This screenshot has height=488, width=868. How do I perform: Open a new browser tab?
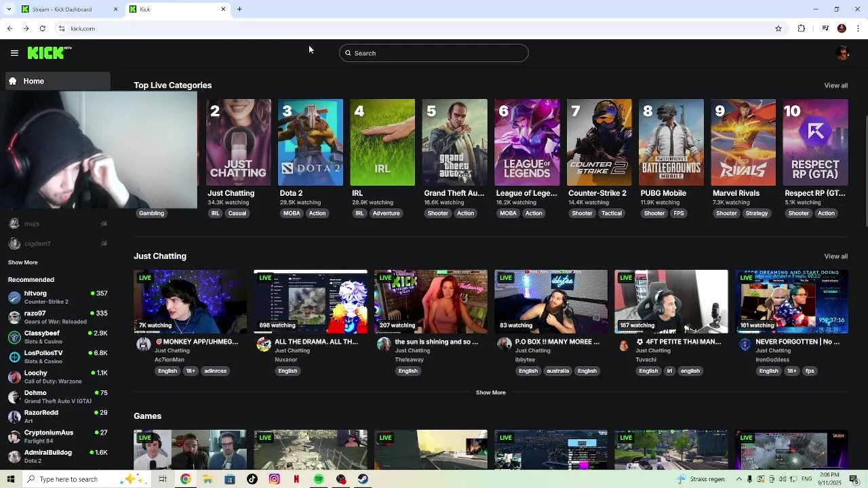(239, 9)
